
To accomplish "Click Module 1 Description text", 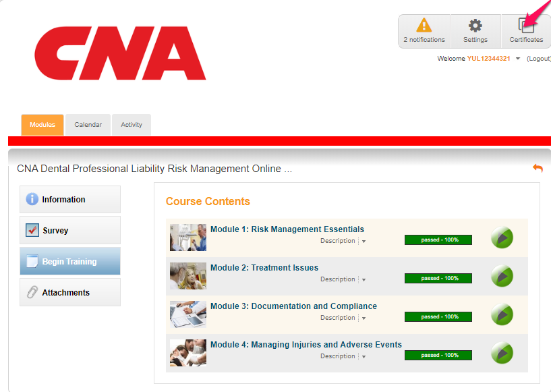I will click(x=338, y=241).
